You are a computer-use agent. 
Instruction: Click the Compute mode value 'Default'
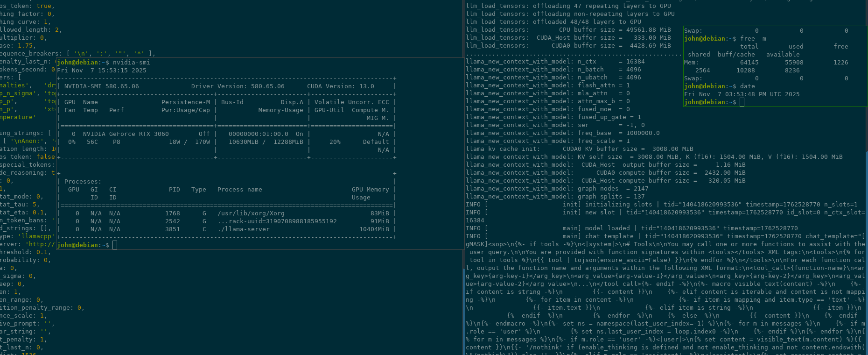(376, 142)
